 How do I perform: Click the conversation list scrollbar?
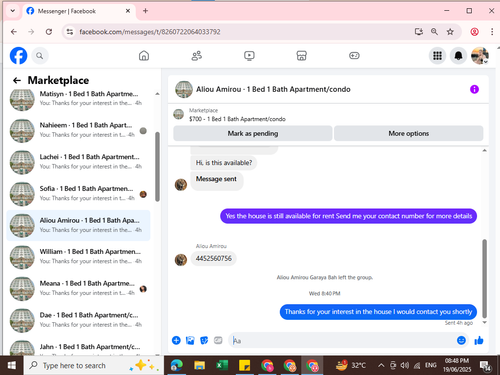(157, 167)
